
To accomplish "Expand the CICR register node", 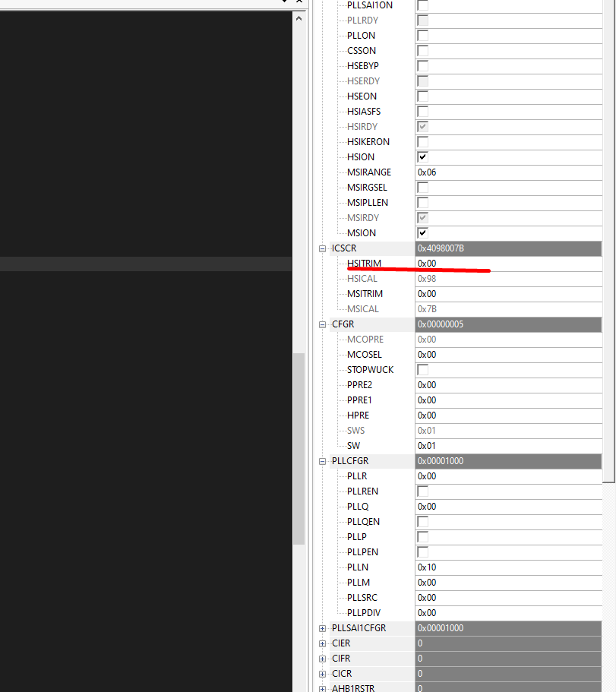I will coord(323,674).
